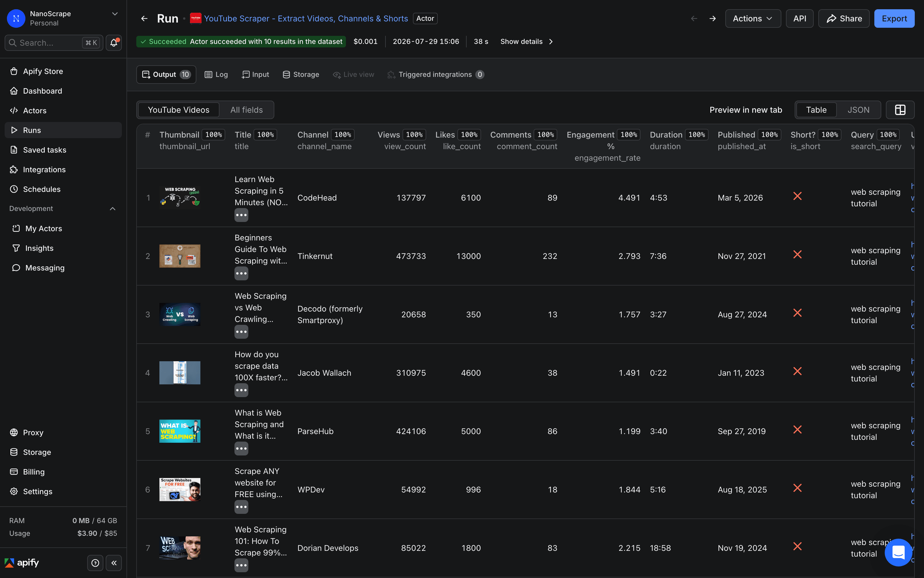The width and height of the screenshot is (924, 578).
Task: Open the Live view tab
Action: click(353, 75)
